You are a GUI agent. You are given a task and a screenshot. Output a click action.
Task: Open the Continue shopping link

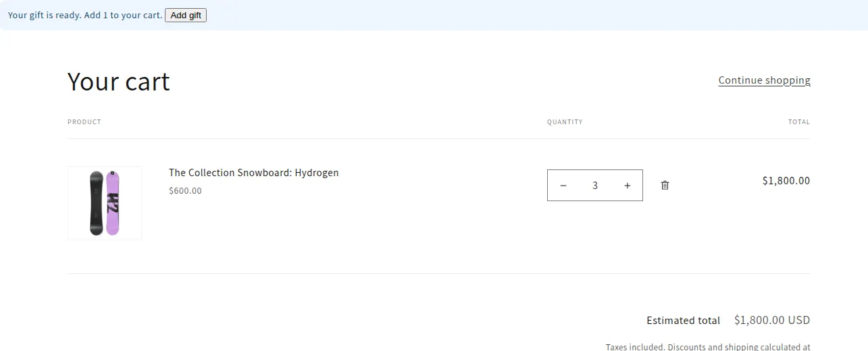[764, 80]
